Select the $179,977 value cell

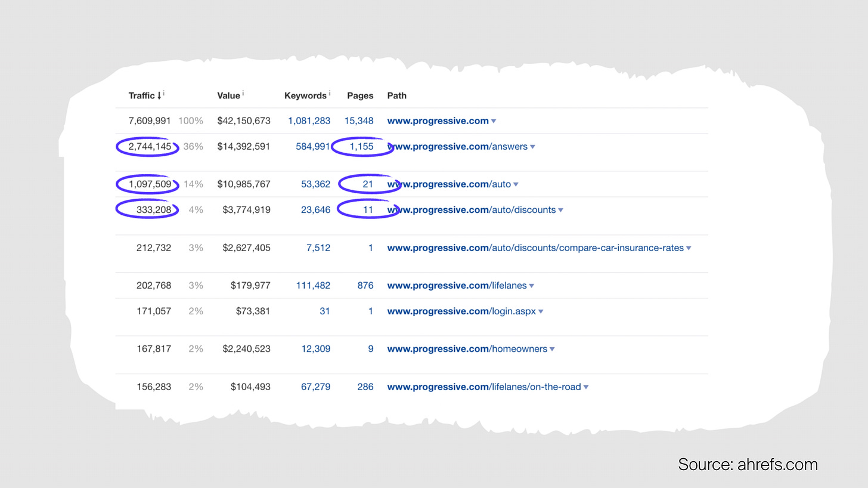coord(250,285)
